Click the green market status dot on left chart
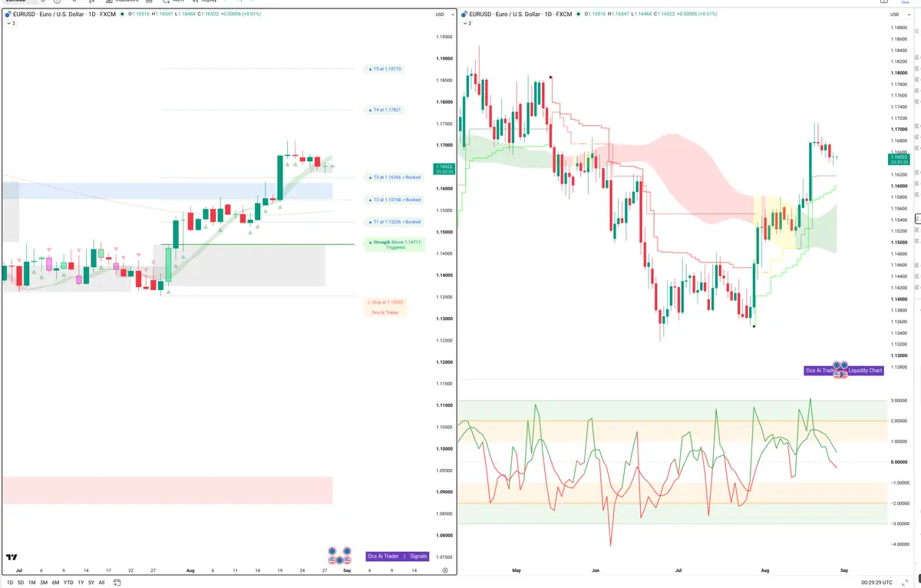The height and width of the screenshot is (588, 921). pos(121,14)
